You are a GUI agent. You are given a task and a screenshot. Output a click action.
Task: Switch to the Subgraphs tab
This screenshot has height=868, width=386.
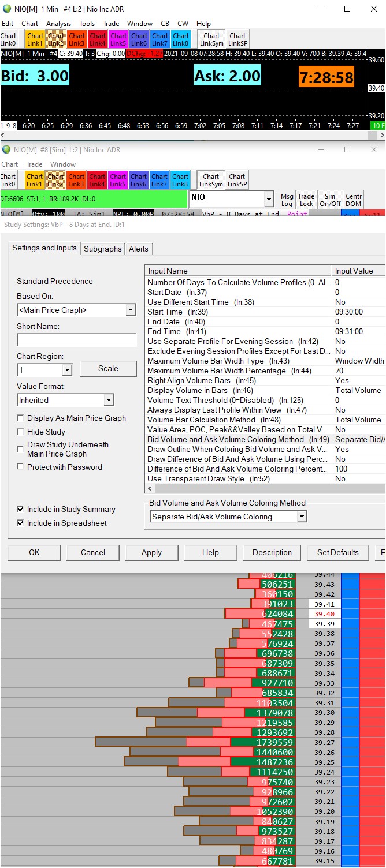[103, 249]
